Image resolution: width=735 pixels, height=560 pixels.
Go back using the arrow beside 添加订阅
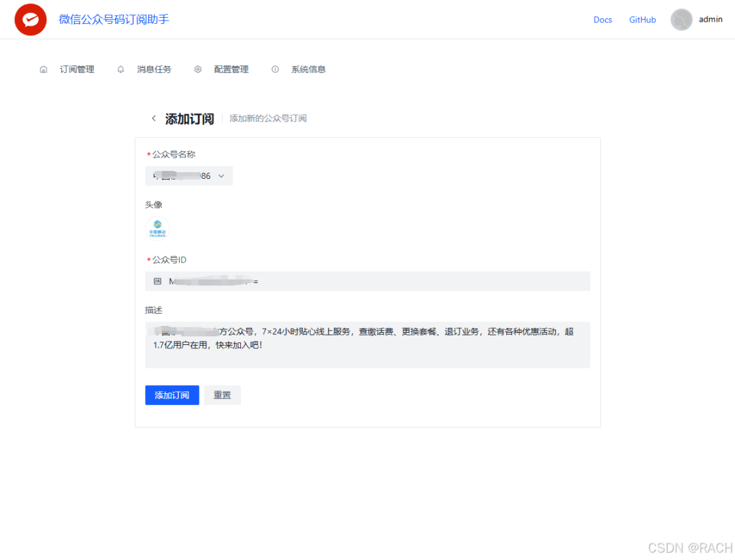pyautogui.click(x=154, y=118)
